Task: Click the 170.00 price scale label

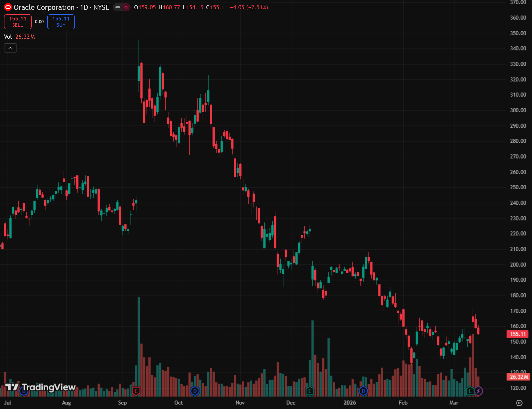Action: coord(518,311)
